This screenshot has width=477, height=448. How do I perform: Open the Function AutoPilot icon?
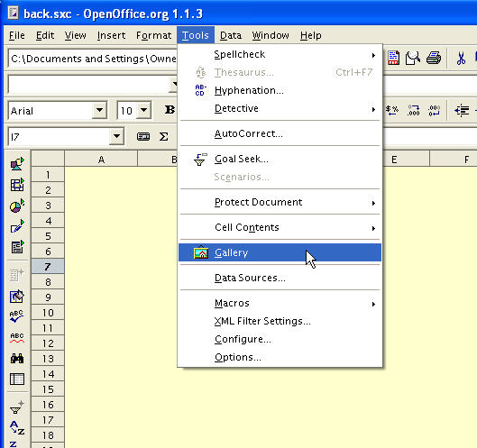(x=143, y=136)
